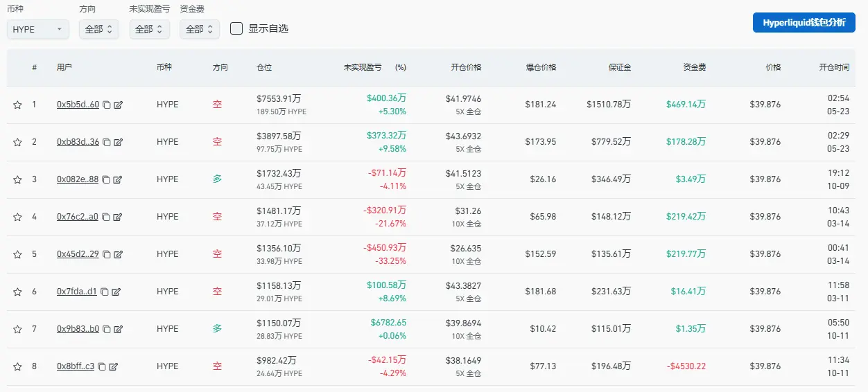Edit note for user 0x8bff..c3

click(x=113, y=366)
